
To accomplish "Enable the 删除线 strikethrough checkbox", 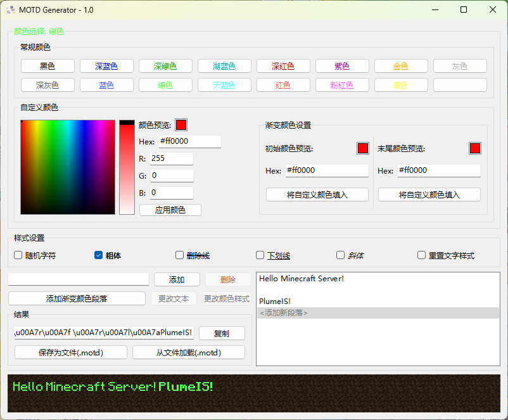I will coord(179,255).
